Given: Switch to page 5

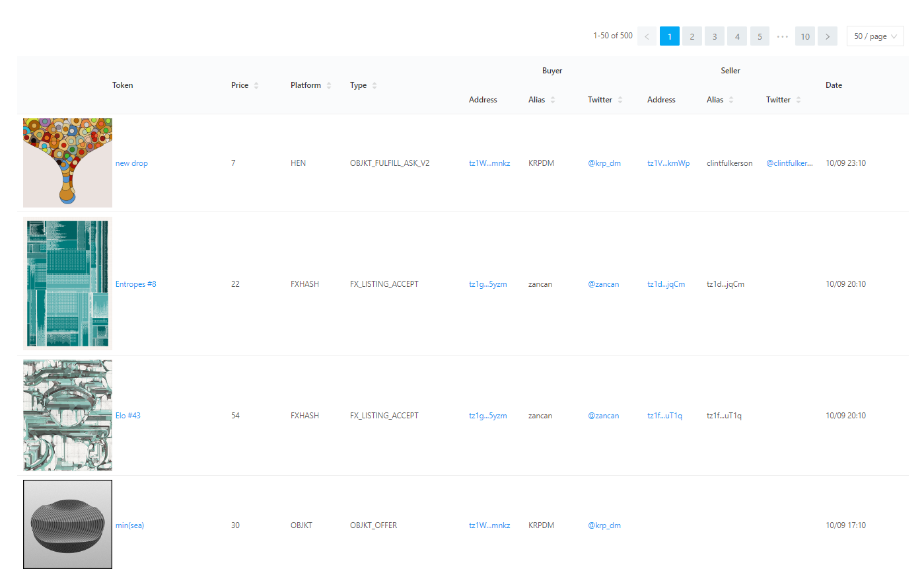Looking at the screenshot, I should click(x=760, y=36).
